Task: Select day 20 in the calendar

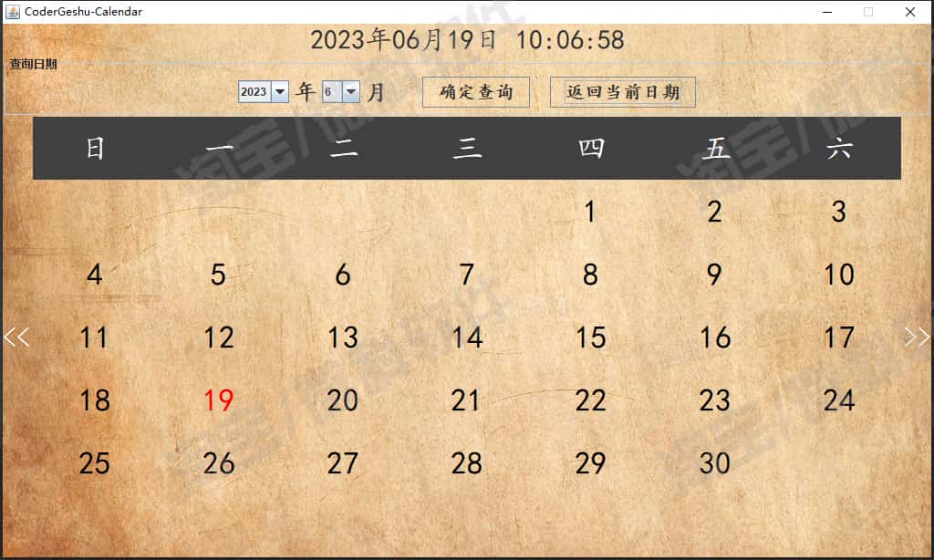Action: tap(343, 400)
